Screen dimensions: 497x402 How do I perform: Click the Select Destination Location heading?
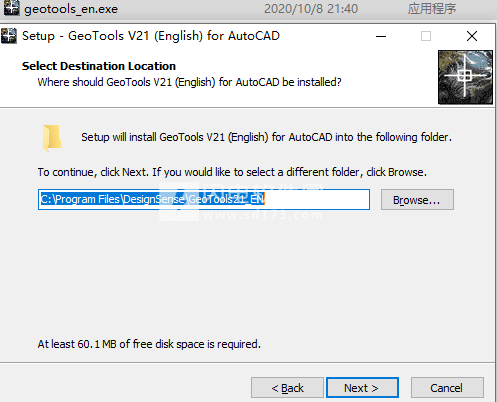[99, 66]
